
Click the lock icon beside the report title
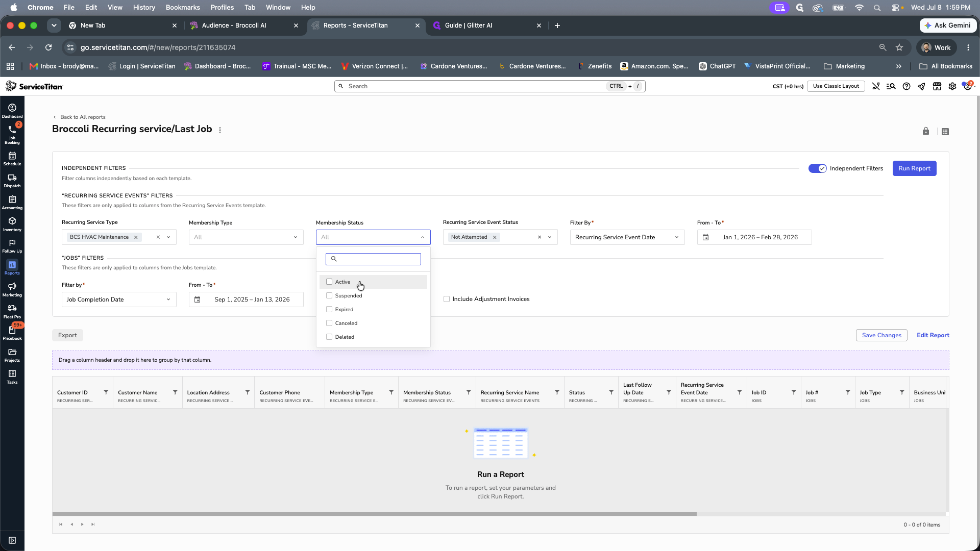point(926,131)
